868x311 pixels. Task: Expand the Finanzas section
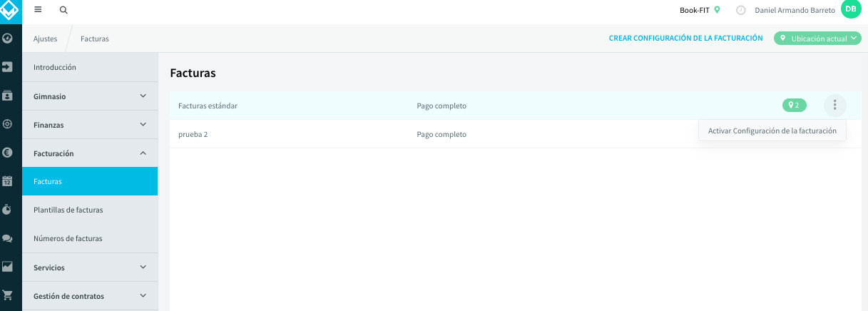(90, 124)
